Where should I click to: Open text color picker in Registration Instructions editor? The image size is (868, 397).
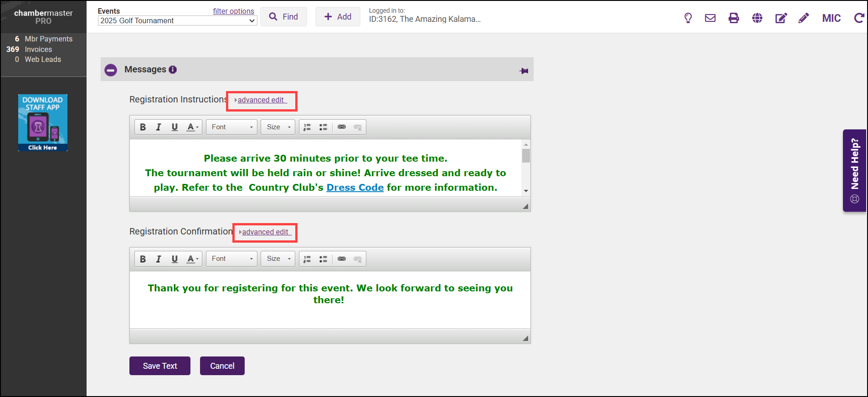[x=193, y=127]
